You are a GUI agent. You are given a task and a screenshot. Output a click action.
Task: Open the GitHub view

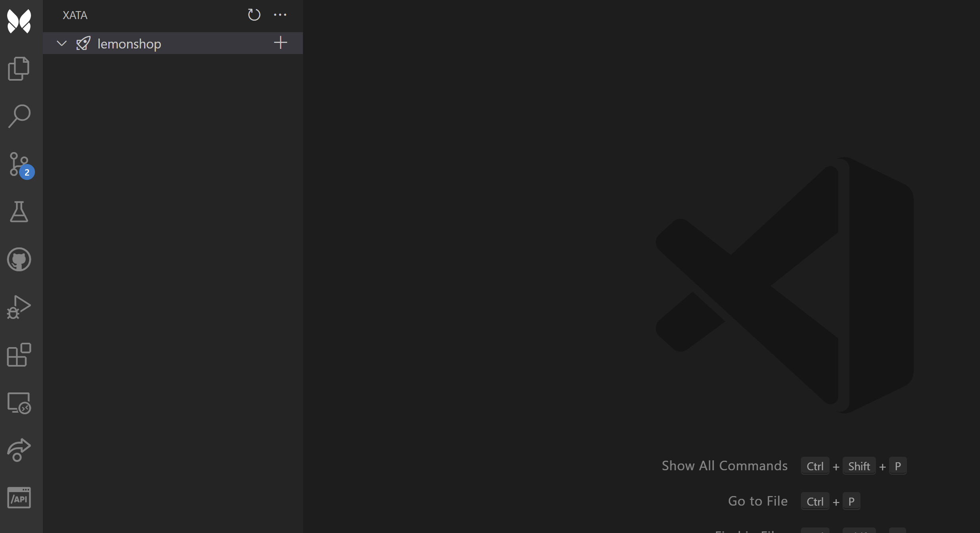pyautogui.click(x=19, y=259)
